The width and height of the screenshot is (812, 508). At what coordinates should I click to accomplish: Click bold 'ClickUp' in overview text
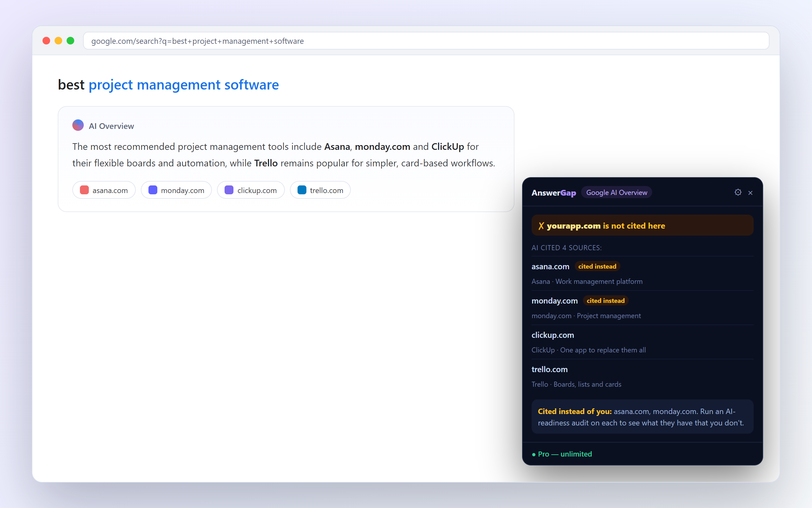click(447, 147)
